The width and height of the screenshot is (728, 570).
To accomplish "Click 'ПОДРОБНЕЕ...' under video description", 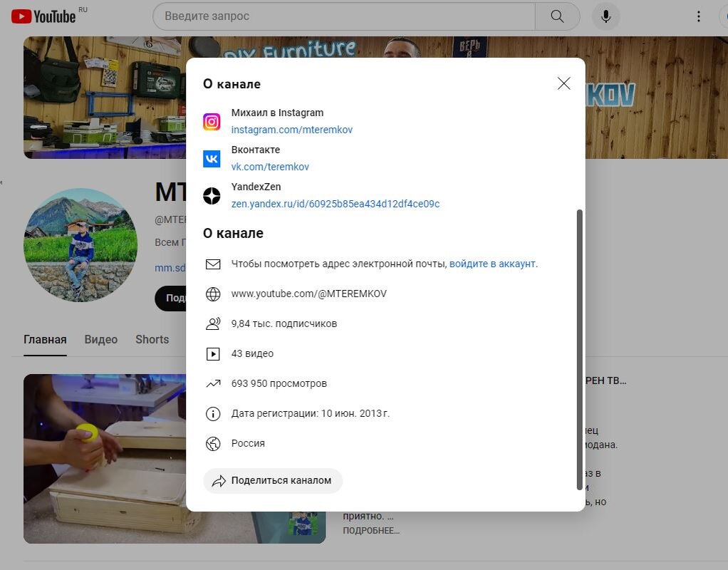I will (371, 531).
